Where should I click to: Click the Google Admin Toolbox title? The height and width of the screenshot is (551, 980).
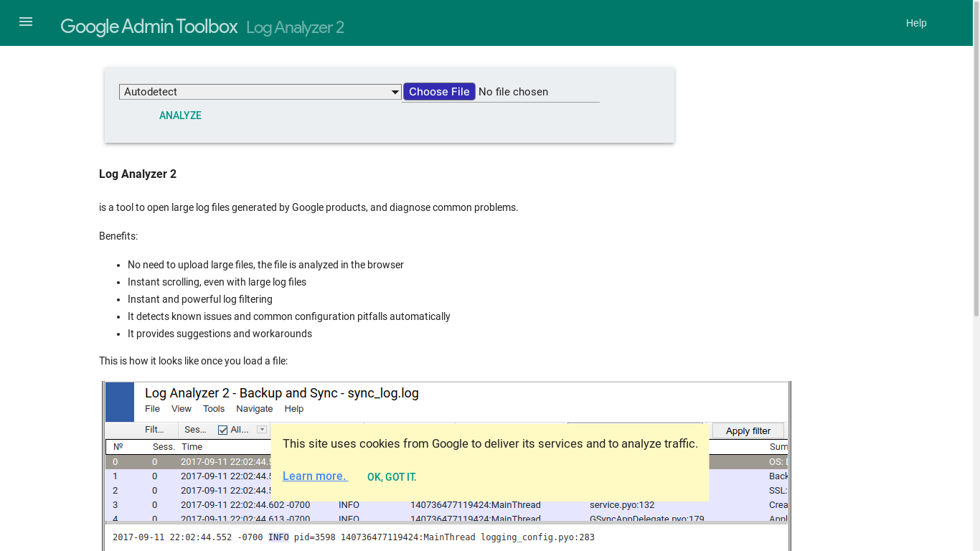tap(149, 27)
